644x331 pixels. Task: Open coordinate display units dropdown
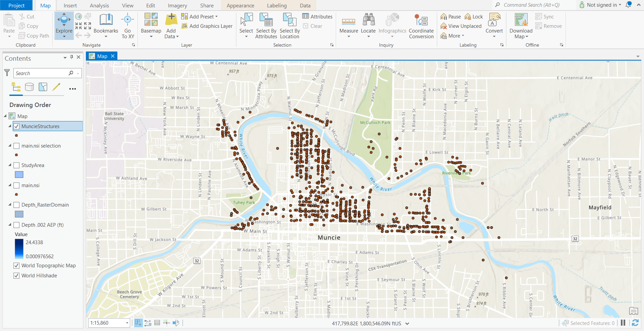coord(407,324)
